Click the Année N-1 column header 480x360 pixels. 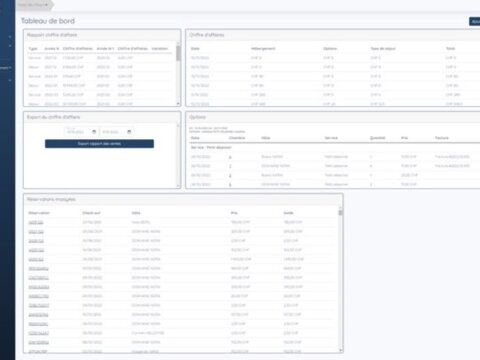(105, 49)
